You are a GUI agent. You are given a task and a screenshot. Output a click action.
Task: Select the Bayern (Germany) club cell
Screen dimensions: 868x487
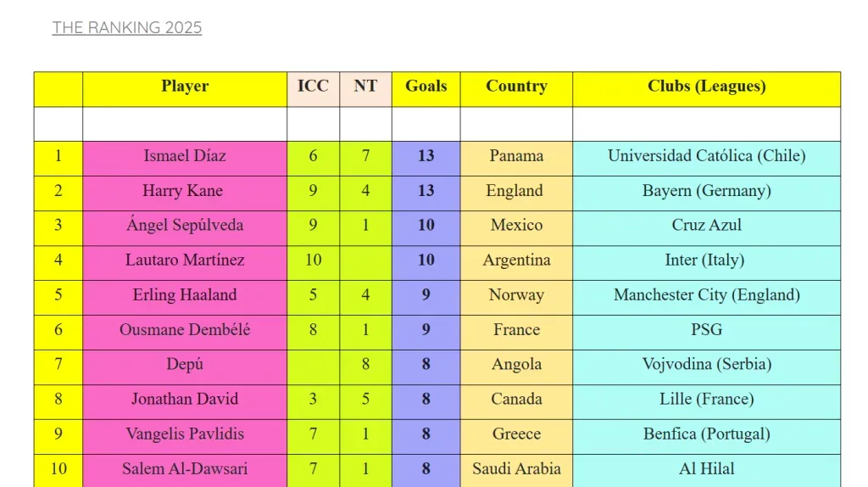coord(706,191)
